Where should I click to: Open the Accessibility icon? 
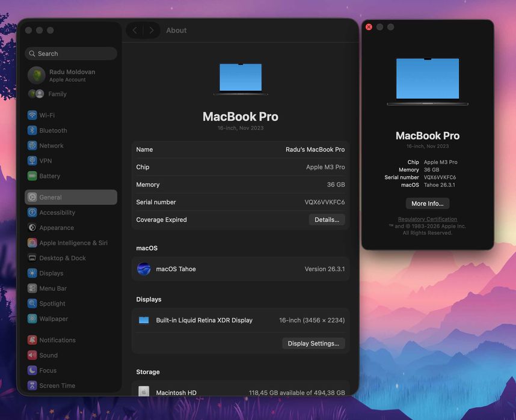point(32,212)
